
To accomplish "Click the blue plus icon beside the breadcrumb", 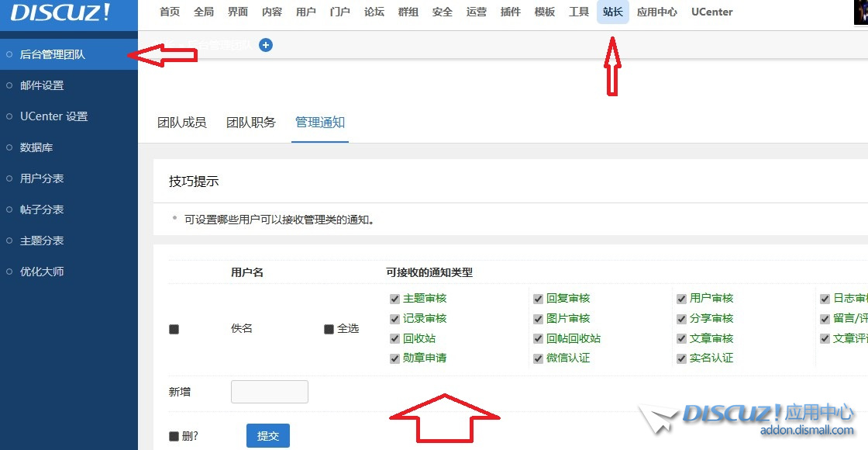I will pos(266,45).
